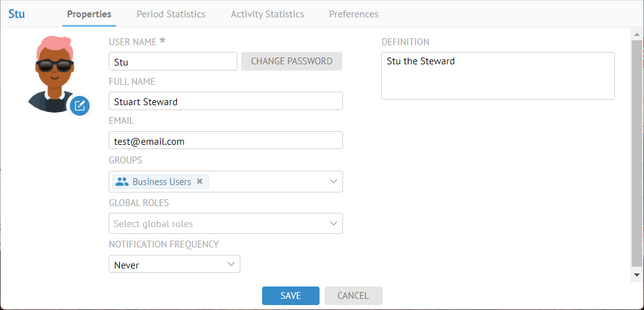Image resolution: width=644 pixels, height=310 pixels.
Task: Click the Email input field
Action: pos(226,141)
